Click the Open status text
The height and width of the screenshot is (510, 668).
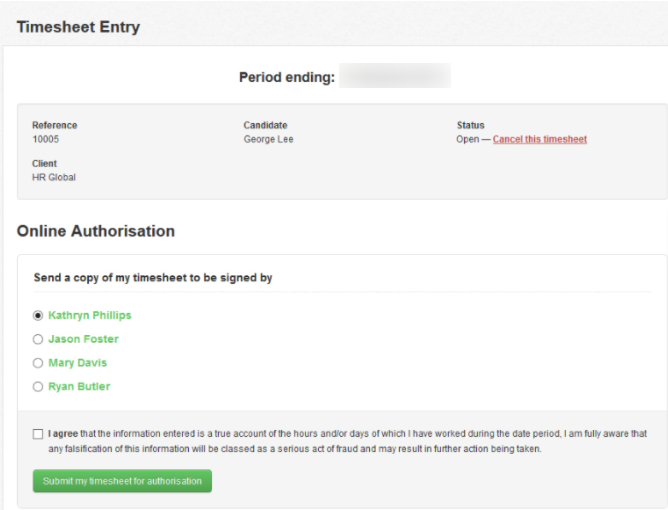pos(468,139)
